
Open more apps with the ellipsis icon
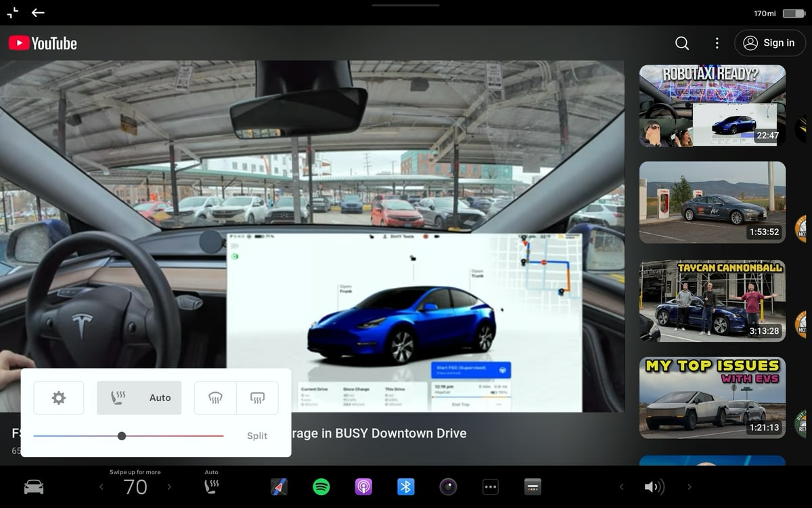[490, 486]
